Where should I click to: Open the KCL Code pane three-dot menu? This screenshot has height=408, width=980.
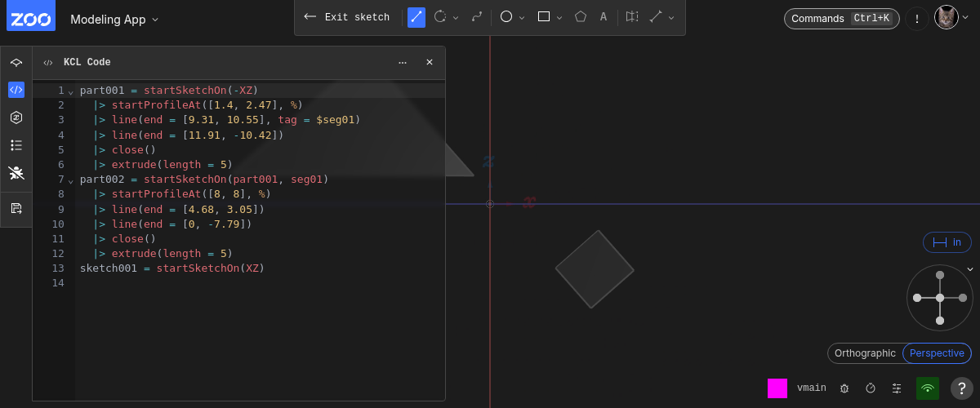[x=403, y=62]
